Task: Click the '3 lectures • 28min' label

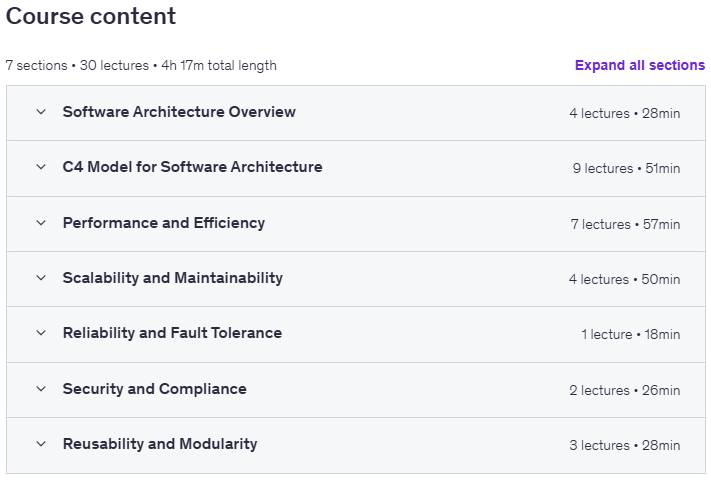Action: 624,445
